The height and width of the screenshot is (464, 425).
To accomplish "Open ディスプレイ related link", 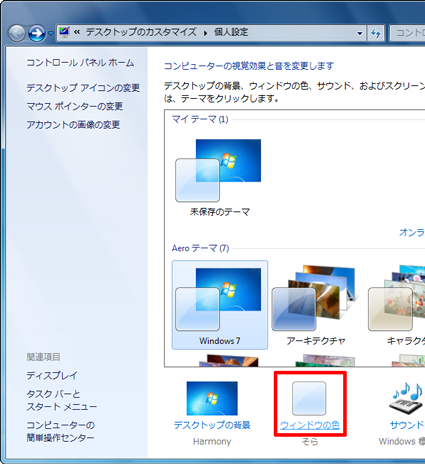I will coord(52,376).
